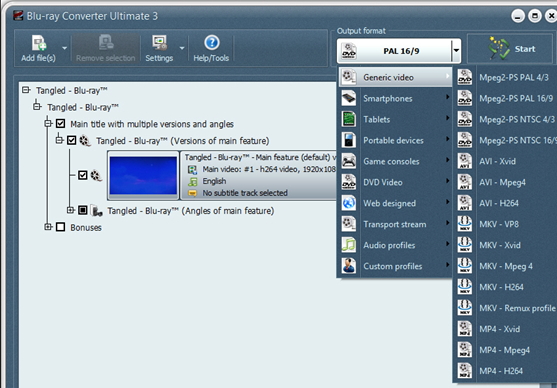Image resolution: width=557 pixels, height=388 pixels.
Task: Open Help/Tools
Action: pos(211,49)
